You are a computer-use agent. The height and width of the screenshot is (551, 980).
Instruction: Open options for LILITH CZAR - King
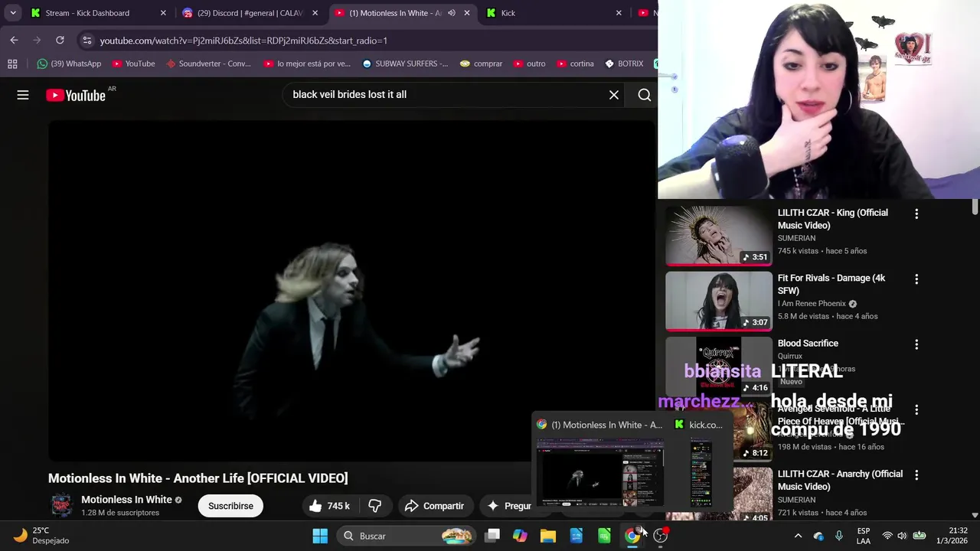tap(916, 214)
